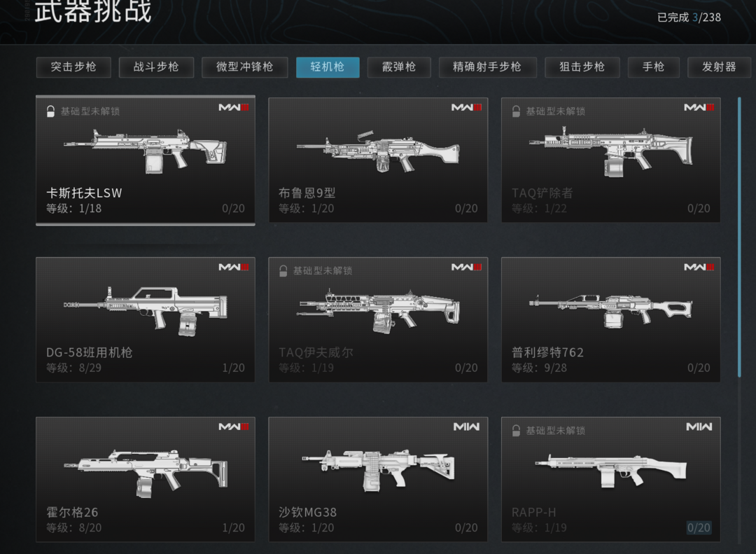Click the MWIII logo on 普利缪特762 card
Image resolution: width=756 pixels, height=554 pixels.
pos(699,267)
